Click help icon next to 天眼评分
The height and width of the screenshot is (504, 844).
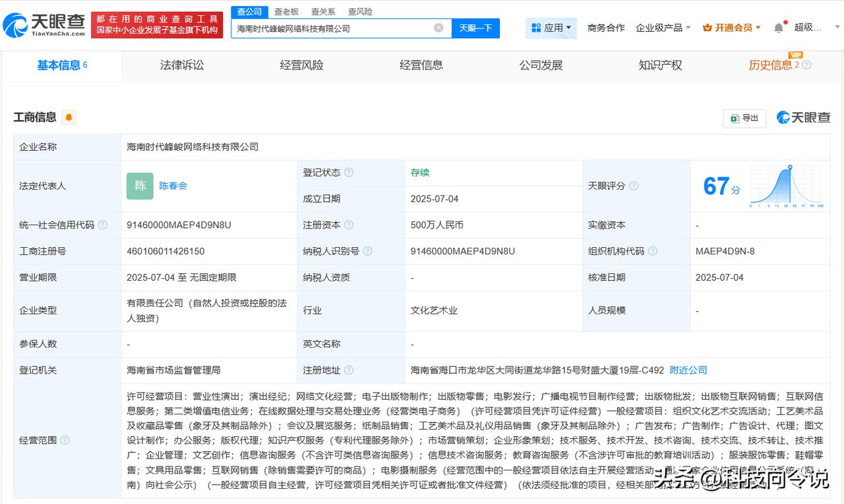coord(634,186)
